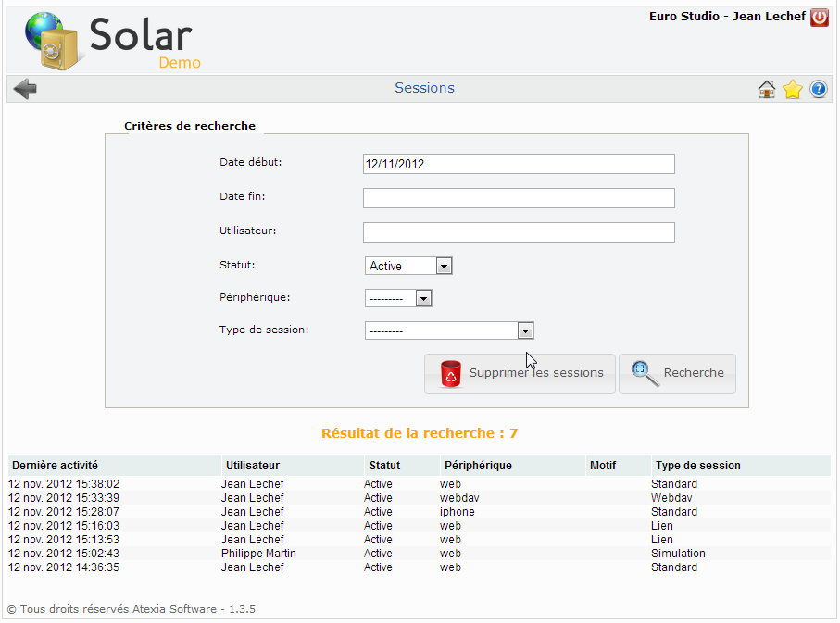The width and height of the screenshot is (840, 623).
Task: Click the red trash bin icon
Action: point(450,373)
